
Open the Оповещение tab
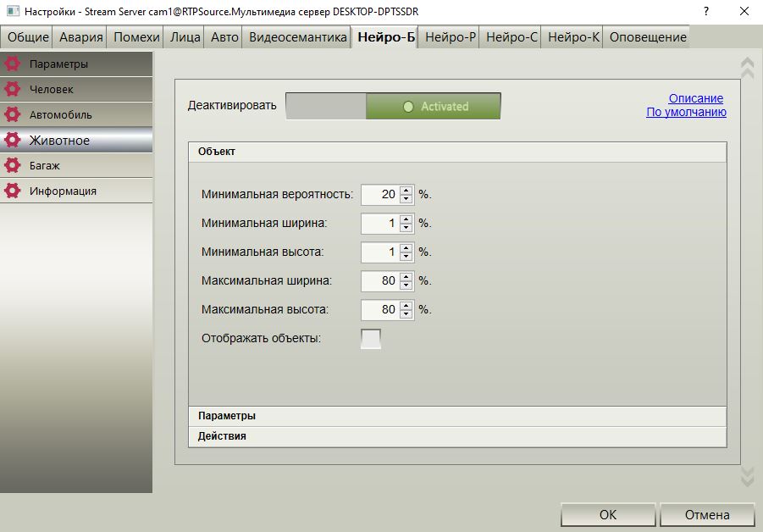tap(648, 37)
